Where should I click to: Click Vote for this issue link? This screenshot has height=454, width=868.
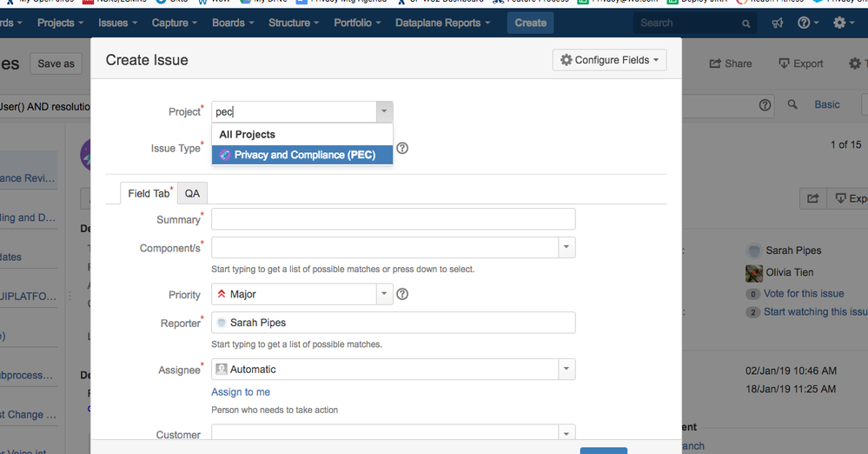pyautogui.click(x=804, y=294)
